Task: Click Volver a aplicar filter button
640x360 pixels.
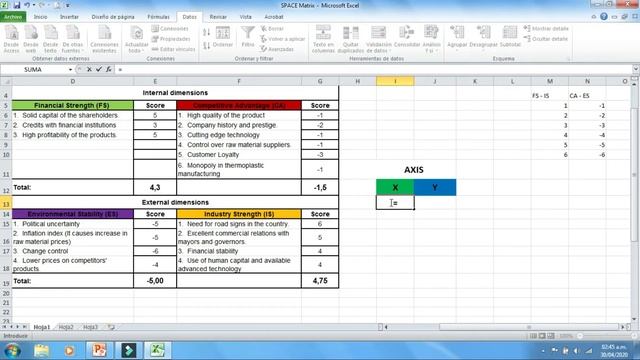Action: tap(283, 39)
